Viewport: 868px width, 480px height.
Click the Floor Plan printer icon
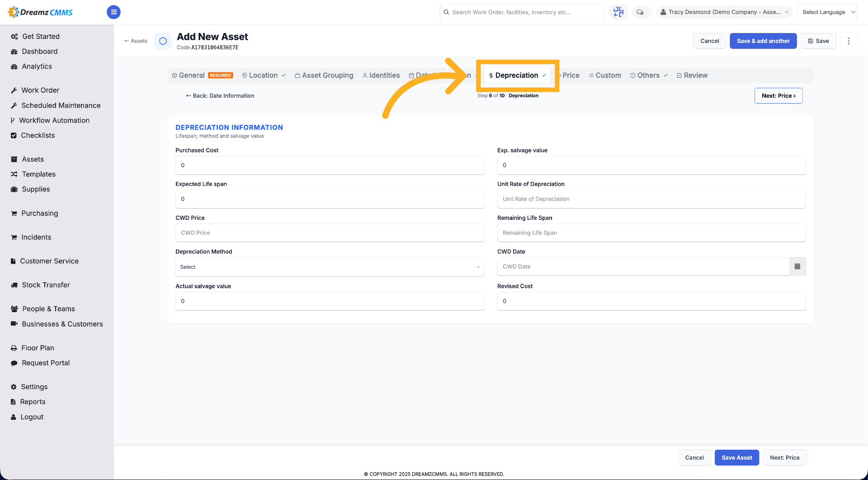(14, 348)
